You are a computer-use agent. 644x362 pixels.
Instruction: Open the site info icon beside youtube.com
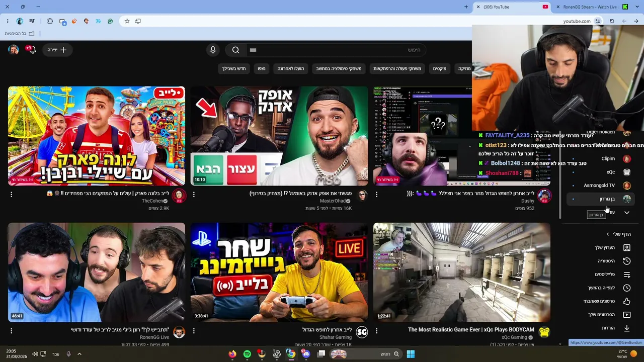598,21
